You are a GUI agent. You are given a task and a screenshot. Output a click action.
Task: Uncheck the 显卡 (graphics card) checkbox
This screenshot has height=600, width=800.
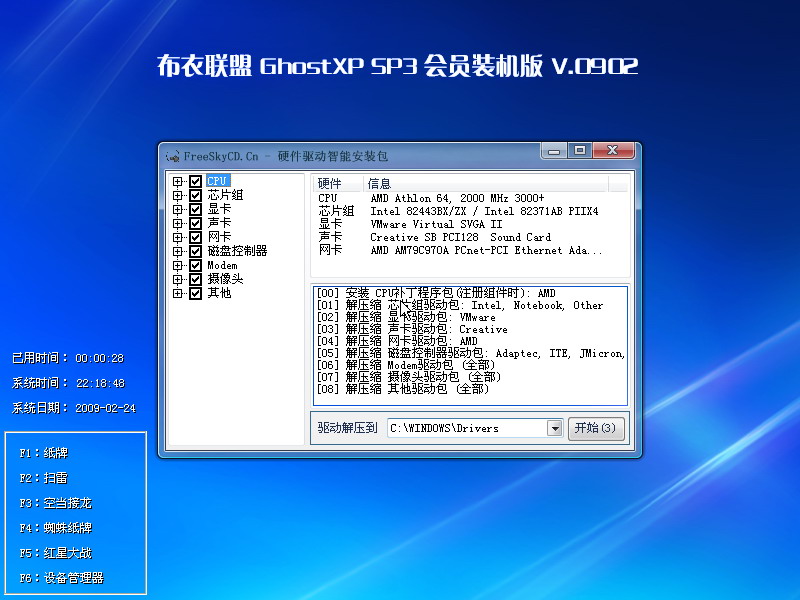pyautogui.click(x=195, y=209)
